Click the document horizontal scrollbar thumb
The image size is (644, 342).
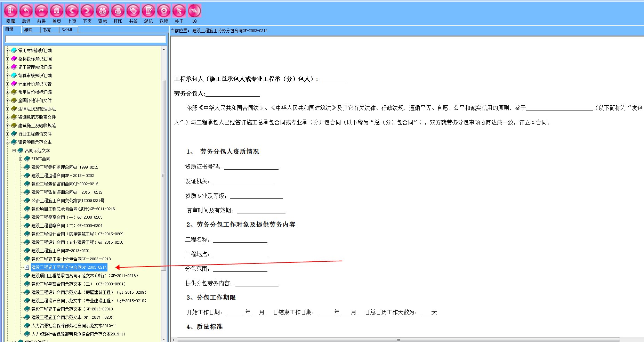399,340
